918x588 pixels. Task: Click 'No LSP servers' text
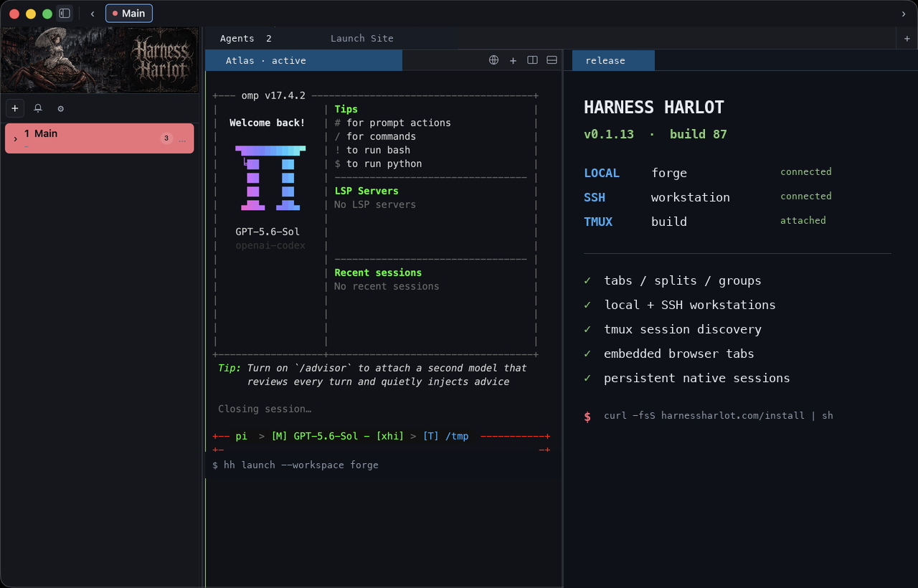tap(375, 204)
